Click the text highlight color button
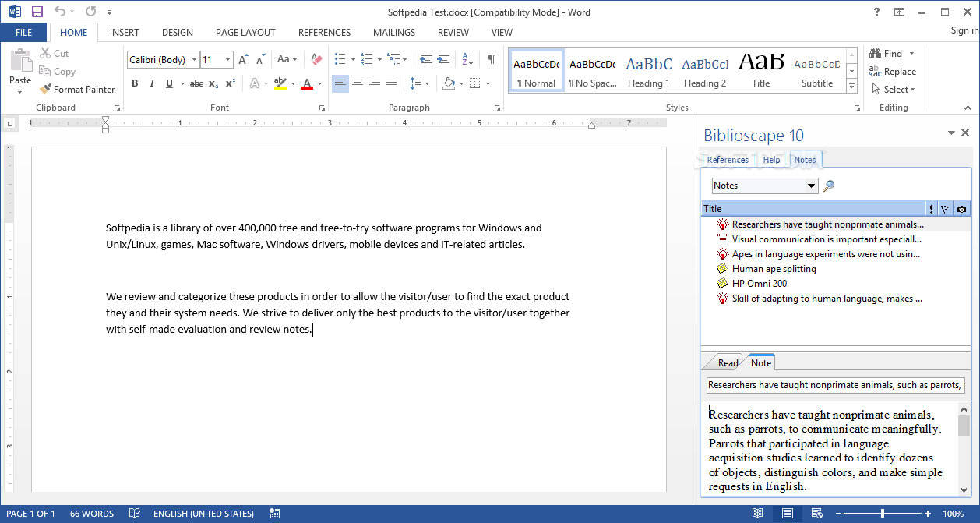The image size is (980, 523). click(x=280, y=83)
